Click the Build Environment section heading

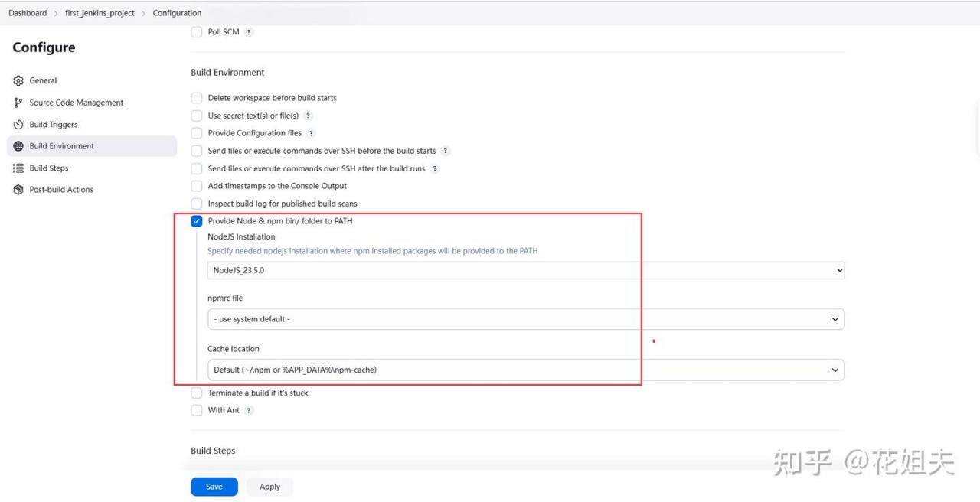coord(227,73)
